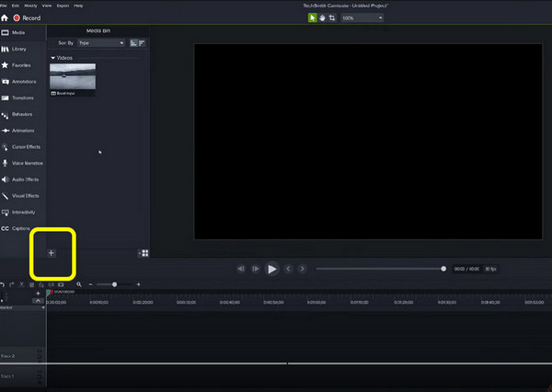Jump to next media with right chevron

[302, 269]
